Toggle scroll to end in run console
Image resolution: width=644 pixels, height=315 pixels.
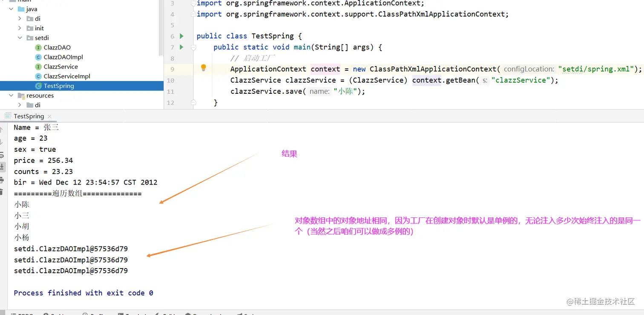(2, 166)
